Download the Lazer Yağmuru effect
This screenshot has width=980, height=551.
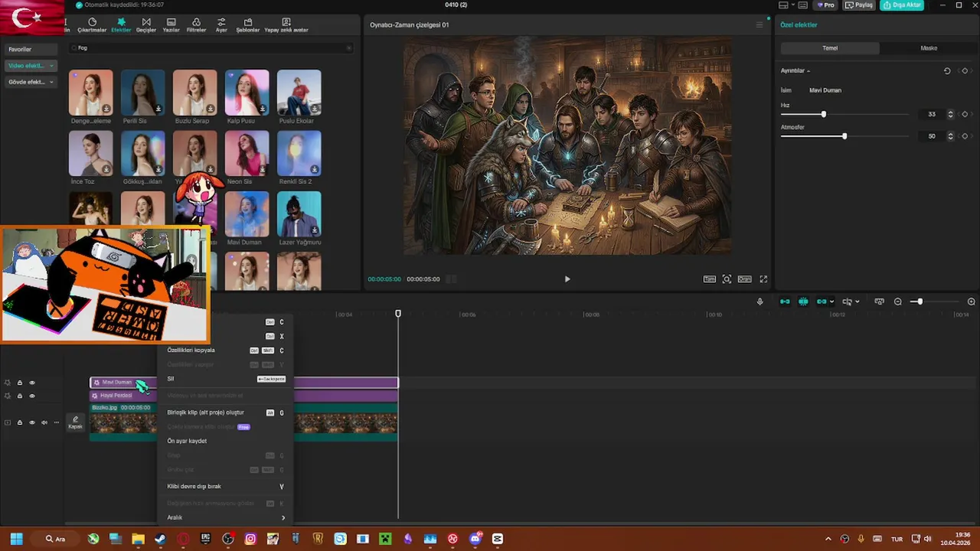[x=315, y=230]
